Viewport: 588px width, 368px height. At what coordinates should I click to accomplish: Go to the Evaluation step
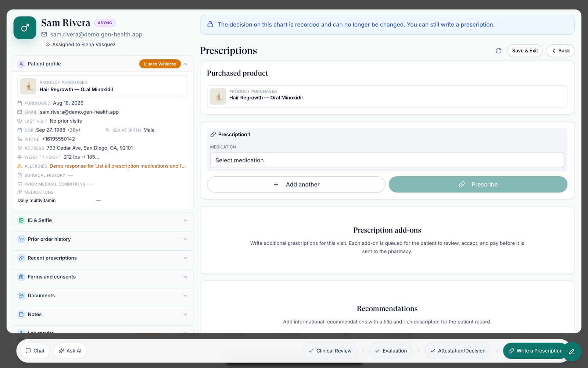click(391, 351)
